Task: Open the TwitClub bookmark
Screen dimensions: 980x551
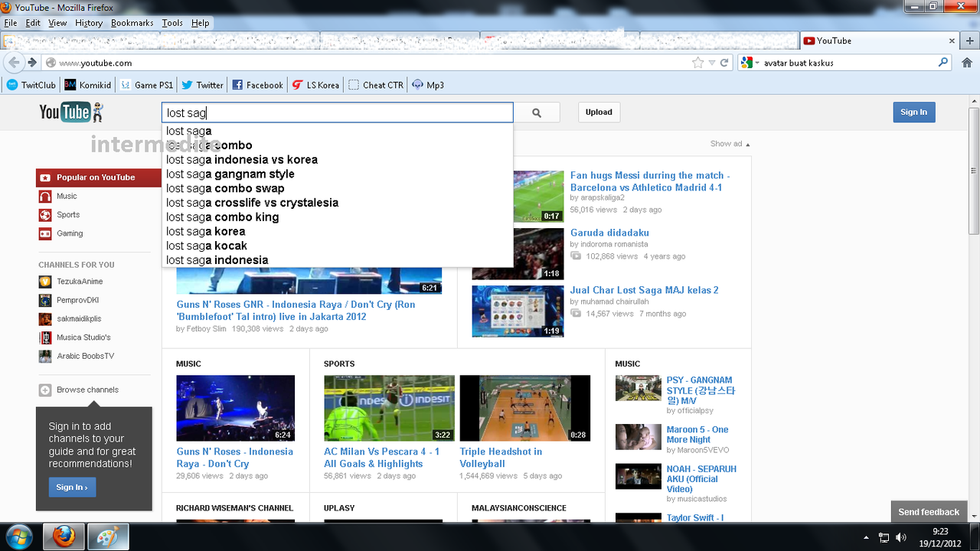Action: tap(31, 85)
